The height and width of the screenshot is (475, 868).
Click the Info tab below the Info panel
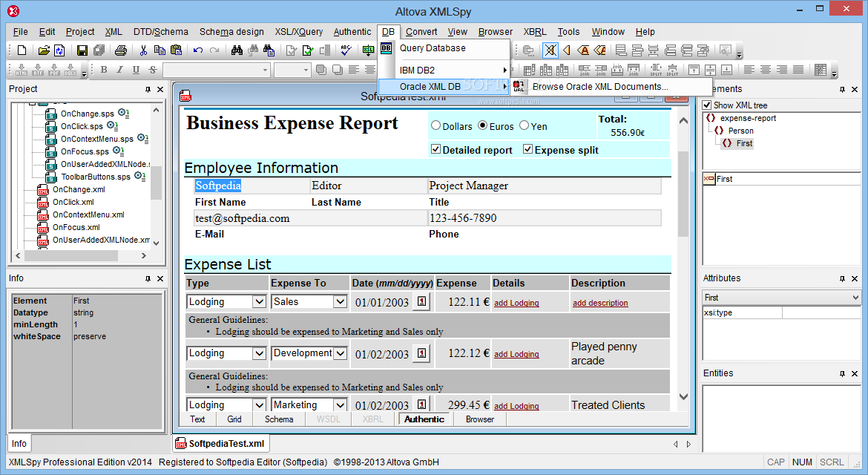coord(19,443)
